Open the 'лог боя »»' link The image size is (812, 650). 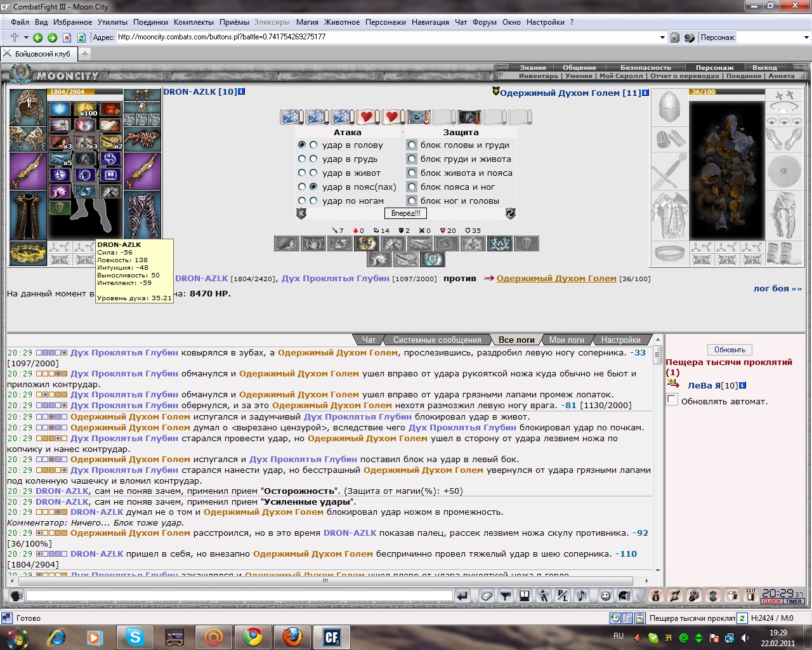(778, 288)
